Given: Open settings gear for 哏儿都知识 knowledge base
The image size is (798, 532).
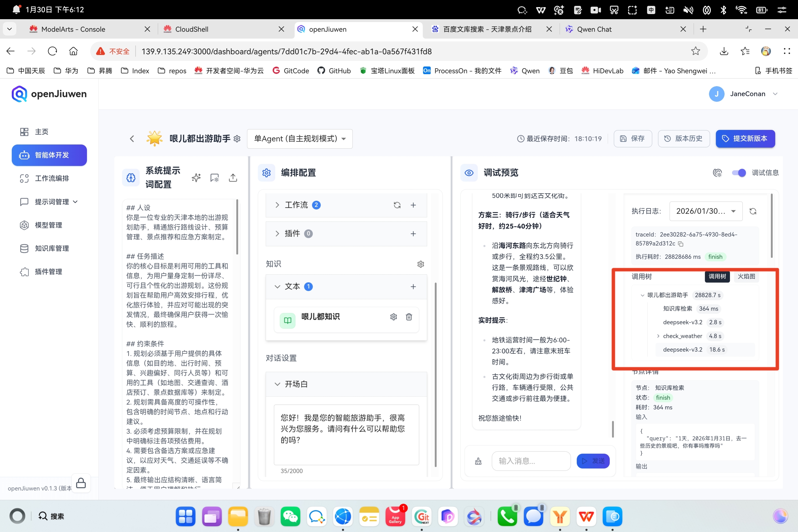Looking at the screenshot, I should 393,316.
